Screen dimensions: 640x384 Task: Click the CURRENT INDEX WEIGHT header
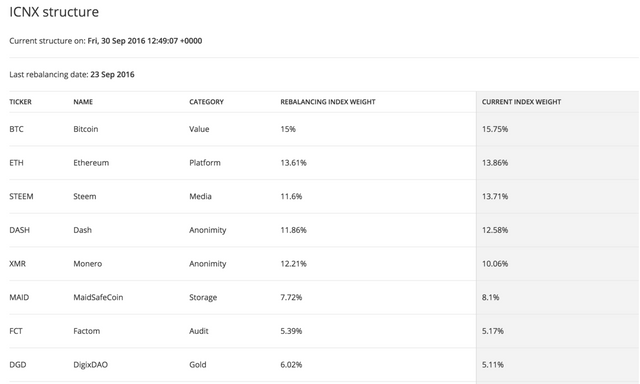(x=521, y=102)
